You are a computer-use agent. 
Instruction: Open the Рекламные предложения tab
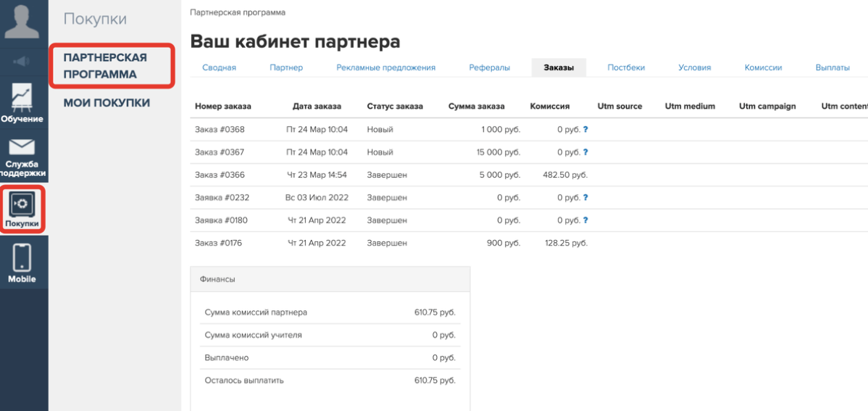pos(386,67)
